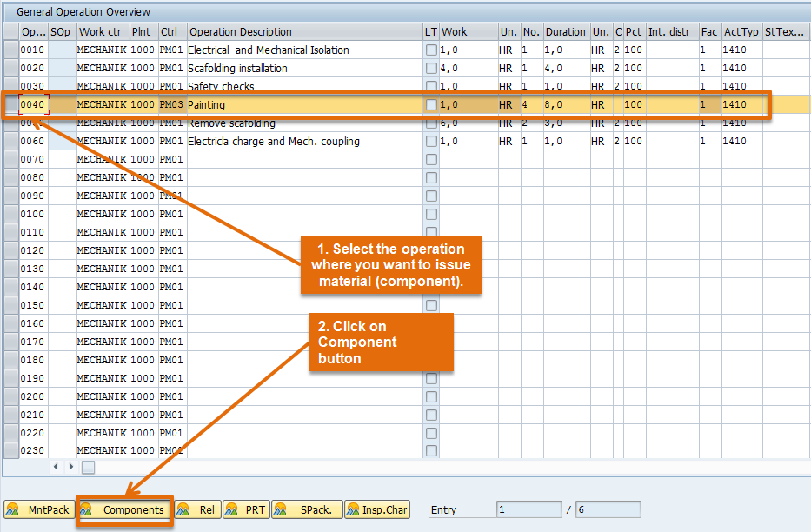Image resolution: width=811 pixels, height=532 pixels.
Task: Open the Rel relationships view
Action: (196, 510)
